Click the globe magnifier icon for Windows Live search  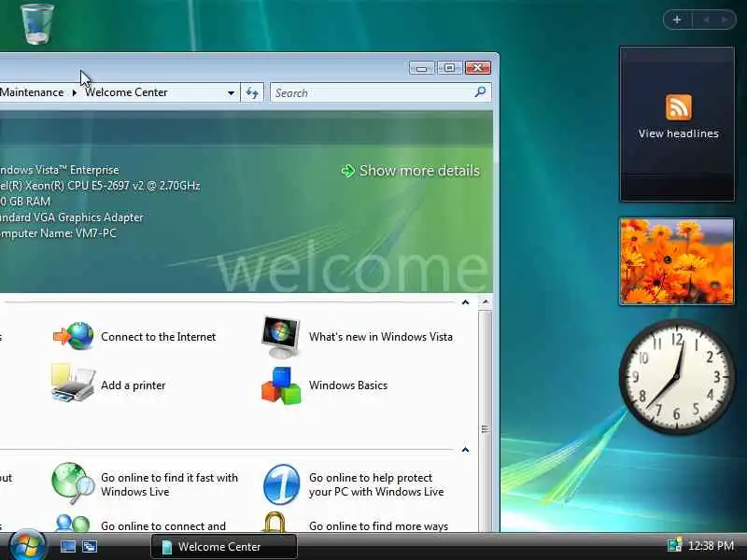pos(73,483)
